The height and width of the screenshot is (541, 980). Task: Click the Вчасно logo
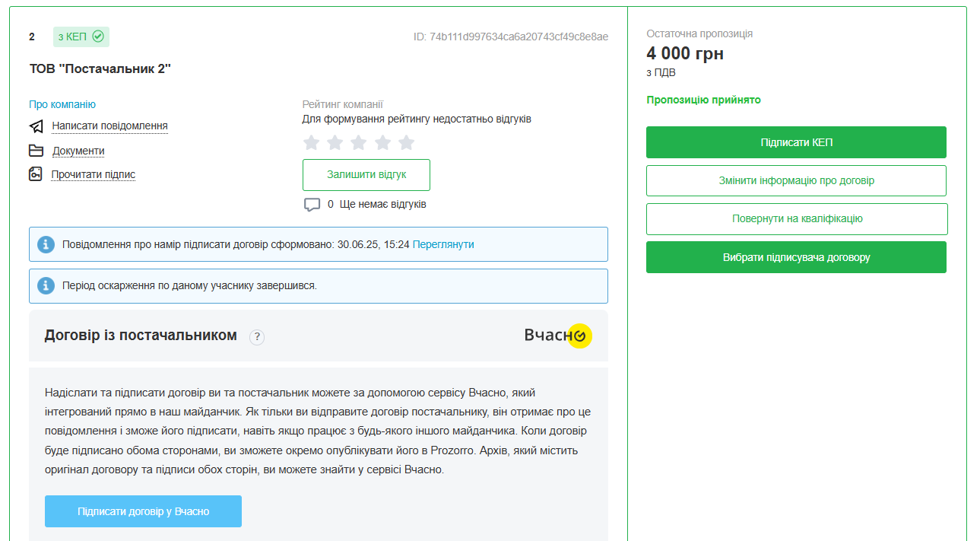coord(557,336)
